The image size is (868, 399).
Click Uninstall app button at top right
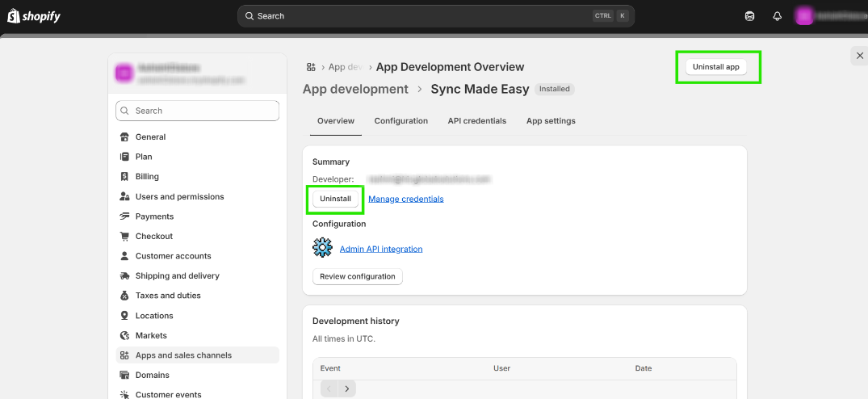click(715, 67)
